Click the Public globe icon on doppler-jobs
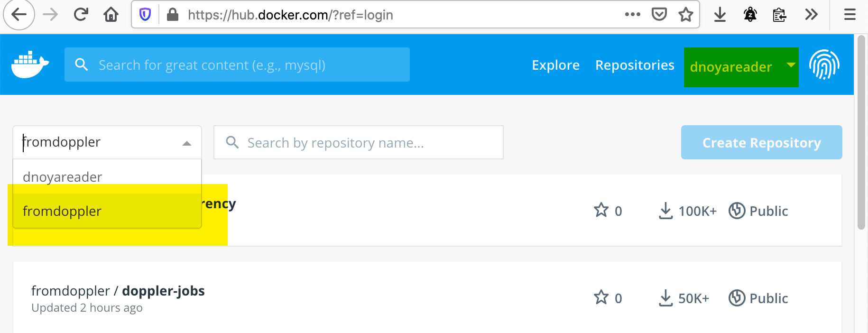Viewport: 868px width, 333px height. (x=737, y=298)
